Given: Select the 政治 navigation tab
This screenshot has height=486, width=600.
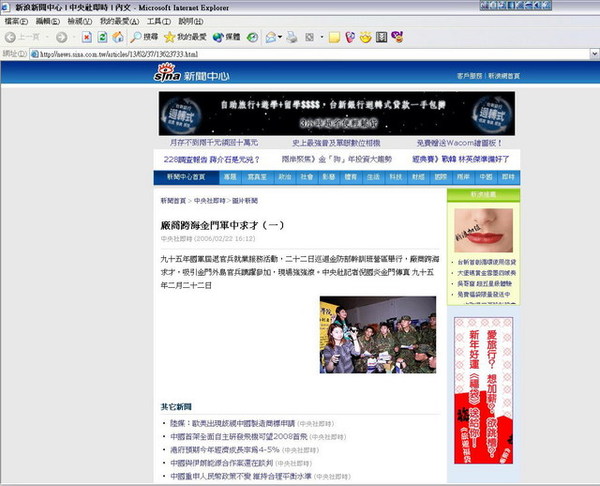Looking at the screenshot, I should [x=285, y=177].
